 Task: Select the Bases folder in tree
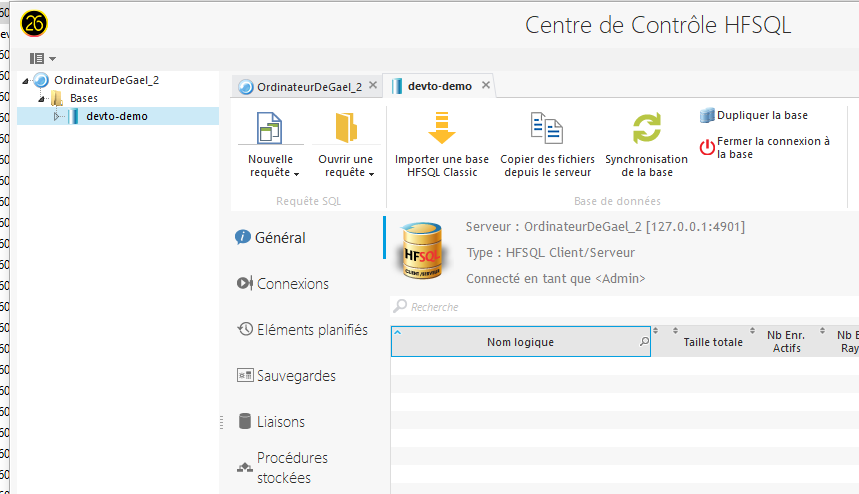pyautogui.click(x=84, y=98)
